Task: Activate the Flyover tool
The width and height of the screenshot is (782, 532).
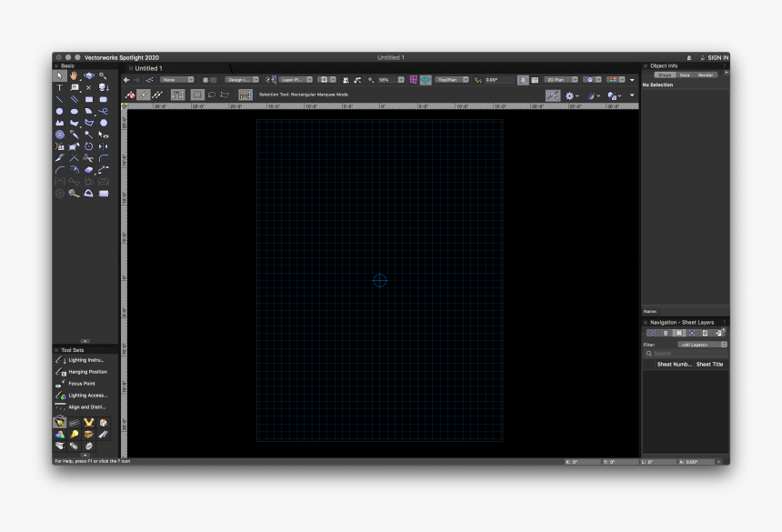Action: click(x=89, y=75)
